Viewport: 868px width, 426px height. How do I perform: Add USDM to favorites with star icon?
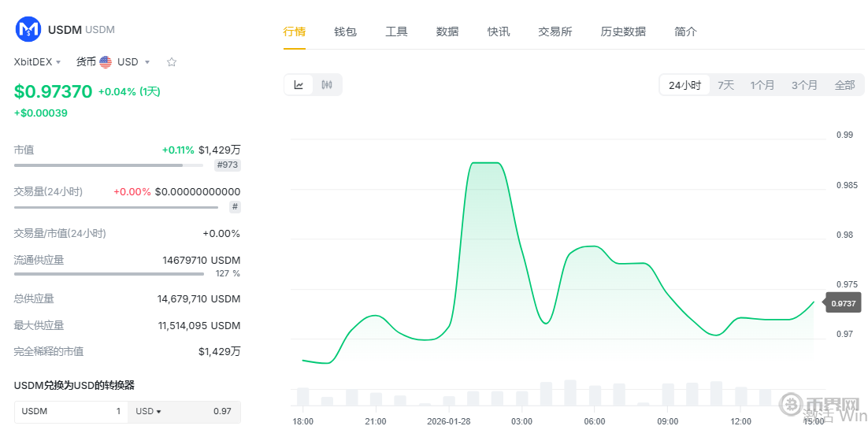[x=172, y=62]
